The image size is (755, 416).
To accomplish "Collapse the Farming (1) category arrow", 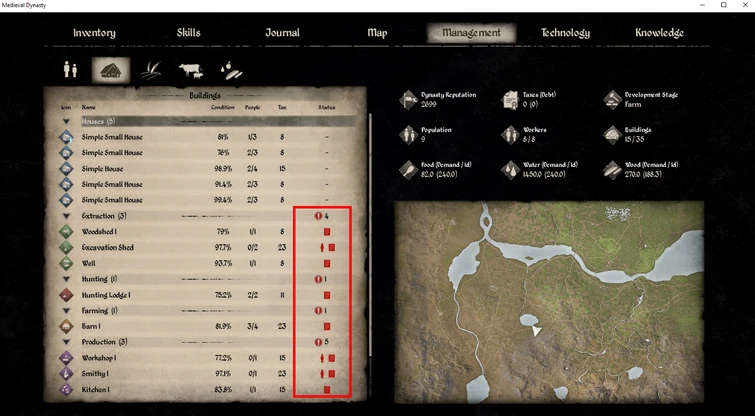I will coord(66,311).
